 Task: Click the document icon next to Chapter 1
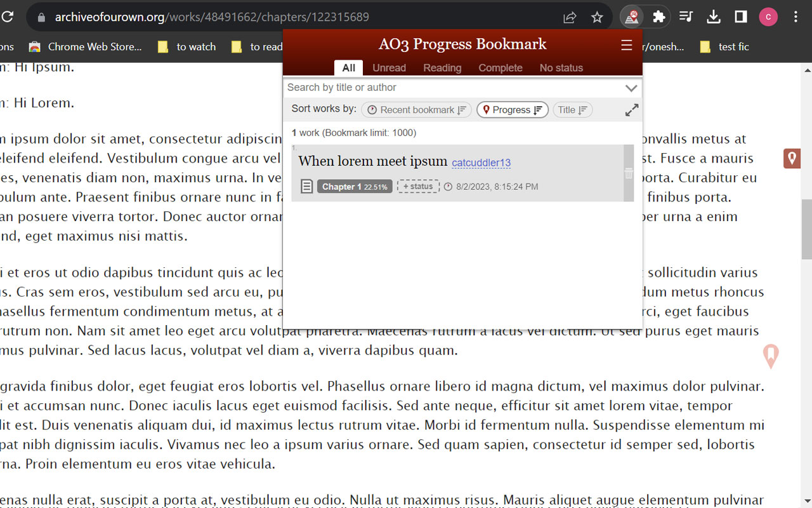coord(306,186)
